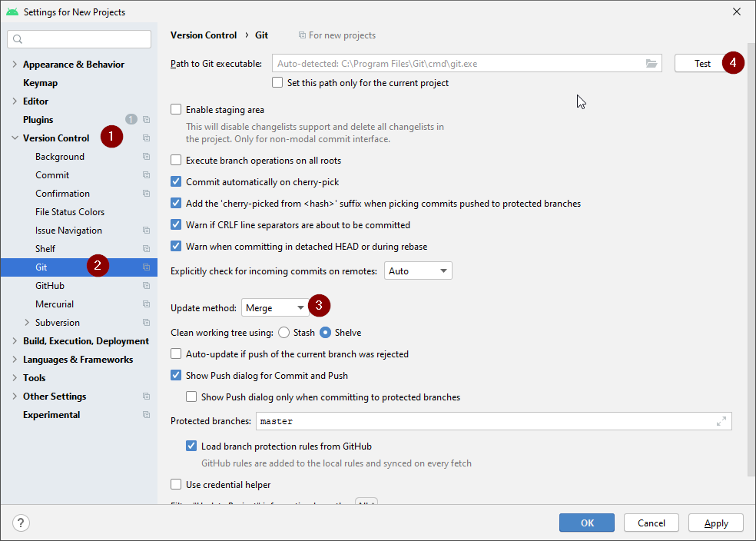The height and width of the screenshot is (541, 756).
Task: Click the project-level icon beside Mercurial
Action: click(147, 304)
